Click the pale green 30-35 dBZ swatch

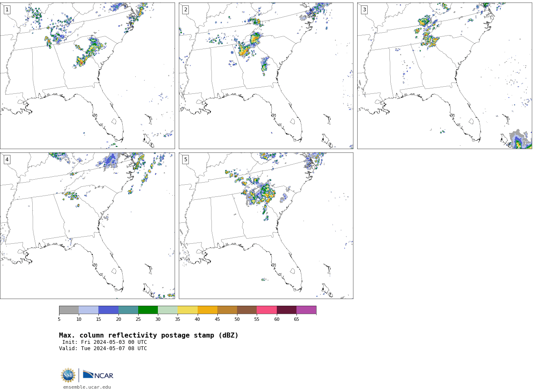click(x=168, y=310)
